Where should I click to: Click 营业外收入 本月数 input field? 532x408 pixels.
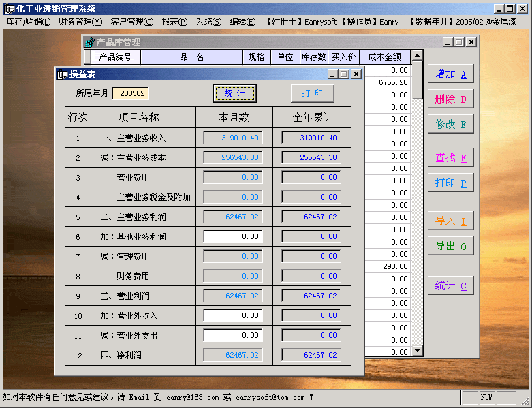coord(233,315)
